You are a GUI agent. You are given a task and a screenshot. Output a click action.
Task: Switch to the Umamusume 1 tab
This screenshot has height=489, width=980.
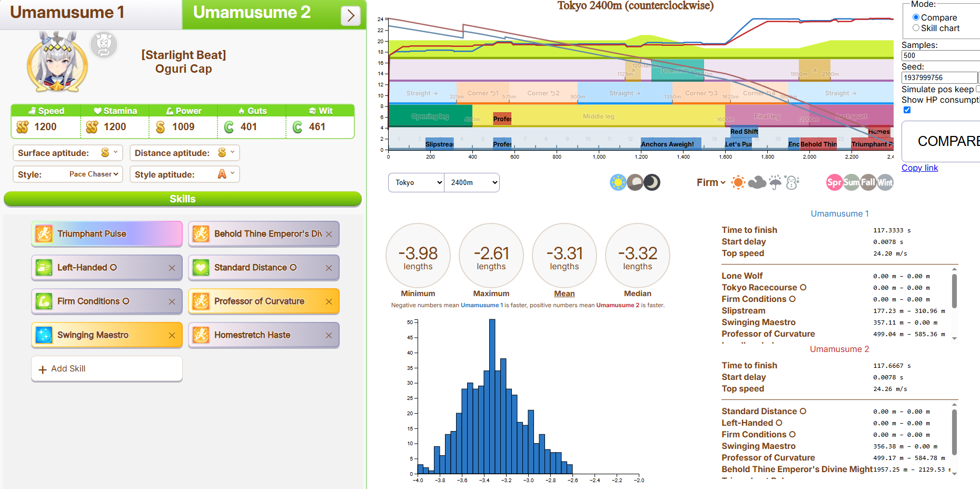91,14
